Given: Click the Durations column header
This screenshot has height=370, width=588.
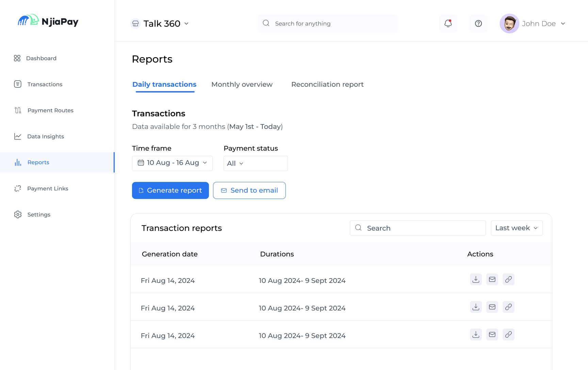Looking at the screenshot, I should click(277, 254).
